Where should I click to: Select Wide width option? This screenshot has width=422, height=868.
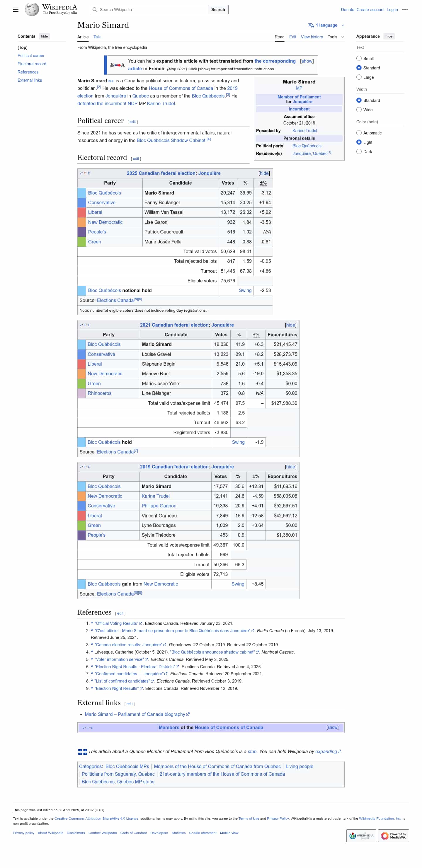(x=359, y=110)
